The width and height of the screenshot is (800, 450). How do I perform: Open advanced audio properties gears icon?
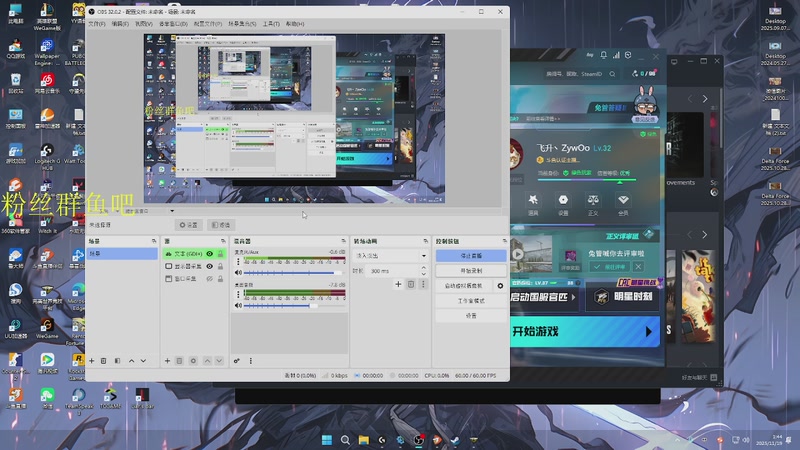[x=237, y=361]
